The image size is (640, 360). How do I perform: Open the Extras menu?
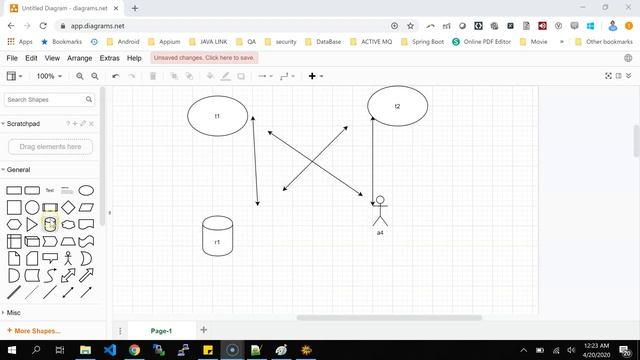pyautogui.click(x=109, y=58)
